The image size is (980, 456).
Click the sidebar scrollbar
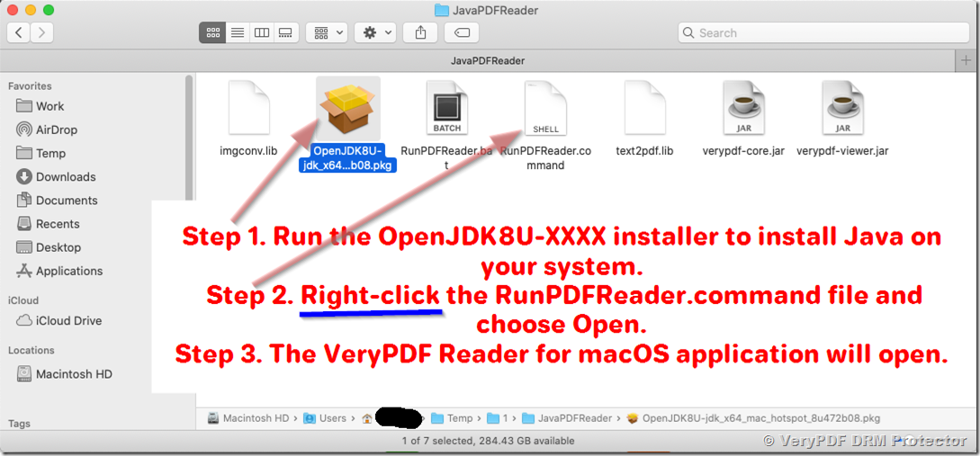(189, 138)
